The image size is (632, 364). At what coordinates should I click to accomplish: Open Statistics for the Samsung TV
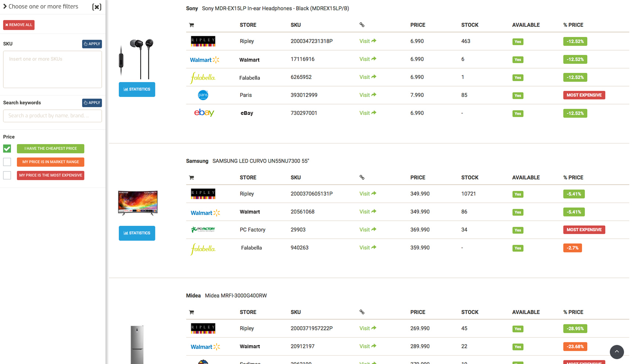(x=137, y=233)
